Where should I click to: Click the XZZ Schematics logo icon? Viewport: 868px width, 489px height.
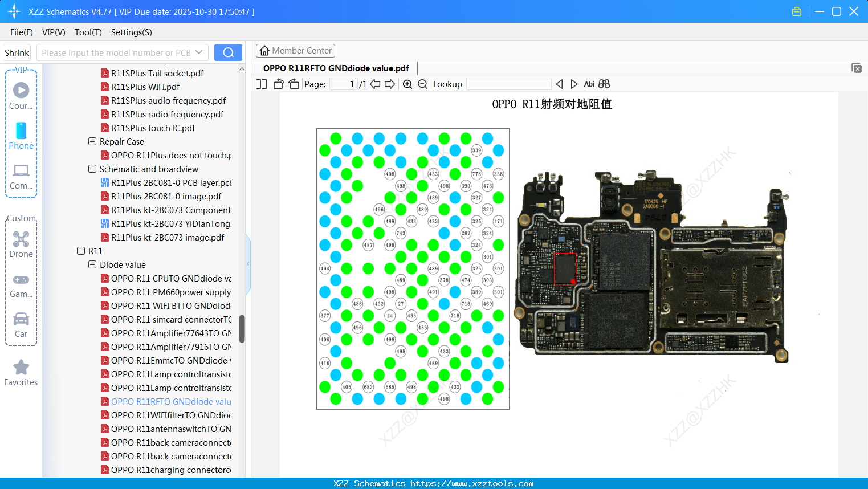coord(14,11)
